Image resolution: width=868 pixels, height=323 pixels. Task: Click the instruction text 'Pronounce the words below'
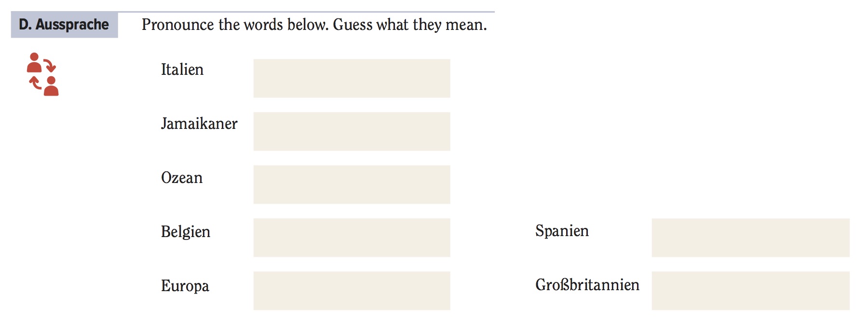(235, 25)
